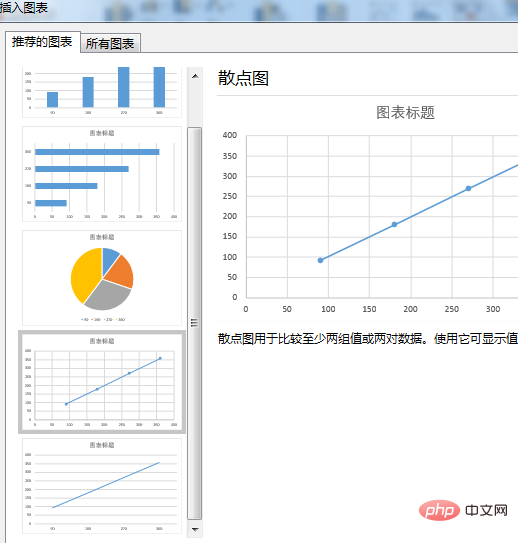Click the 图表标题 title in preview
Viewport: 518px width, 543px height.
tap(405, 113)
